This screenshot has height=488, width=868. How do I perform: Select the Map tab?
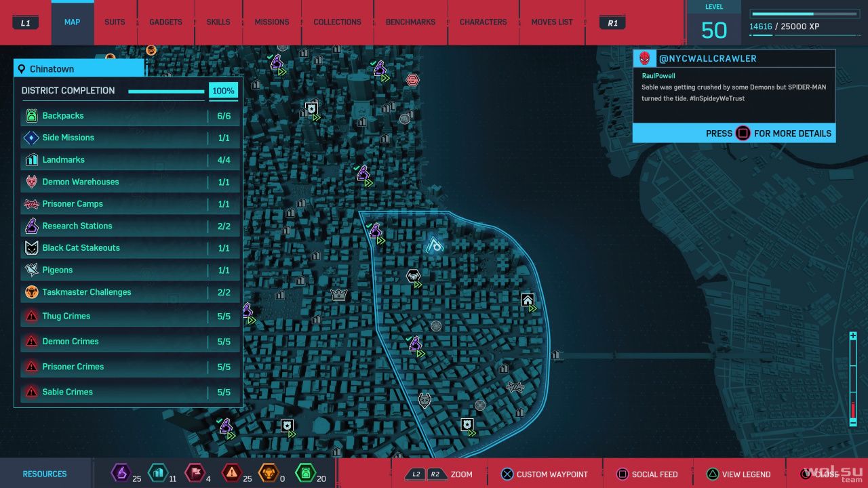point(72,22)
